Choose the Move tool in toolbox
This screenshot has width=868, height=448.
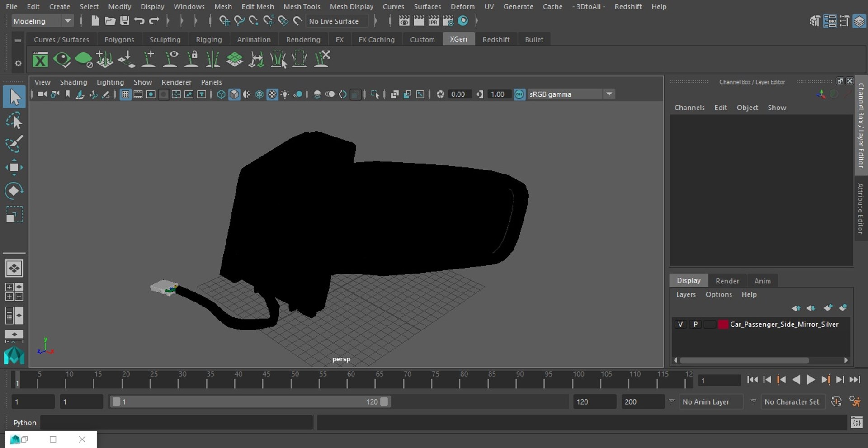click(x=14, y=167)
